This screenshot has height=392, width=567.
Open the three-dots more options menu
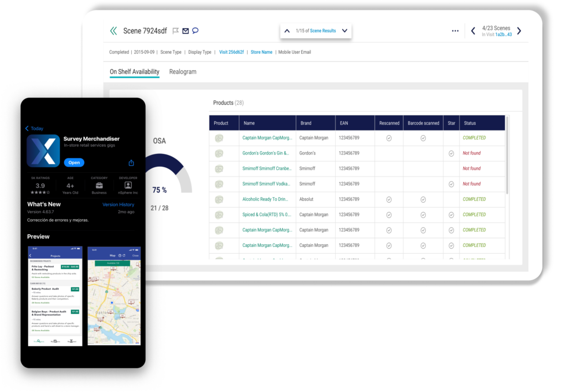click(455, 31)
